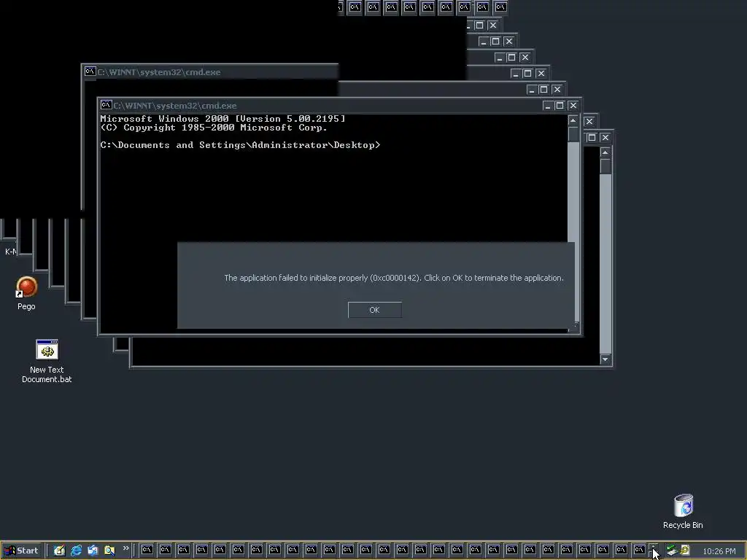Open the Start menu
The image size is (747, 560).
22,551
